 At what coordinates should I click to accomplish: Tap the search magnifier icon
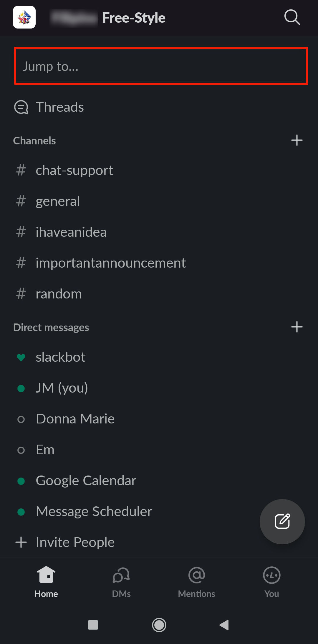tap(292, 17)
